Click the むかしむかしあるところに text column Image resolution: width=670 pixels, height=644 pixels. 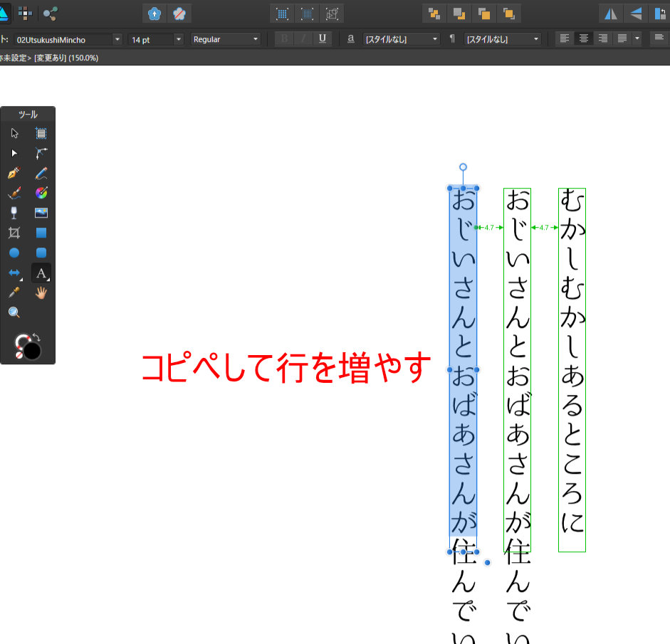click(x=572, y=370)
